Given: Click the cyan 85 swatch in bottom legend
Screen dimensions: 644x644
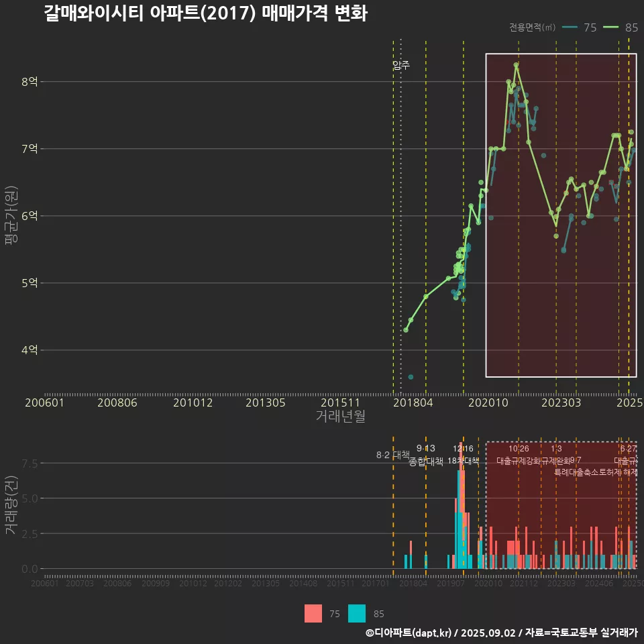Looking at the screenshot, I should [x=356, y=614].
